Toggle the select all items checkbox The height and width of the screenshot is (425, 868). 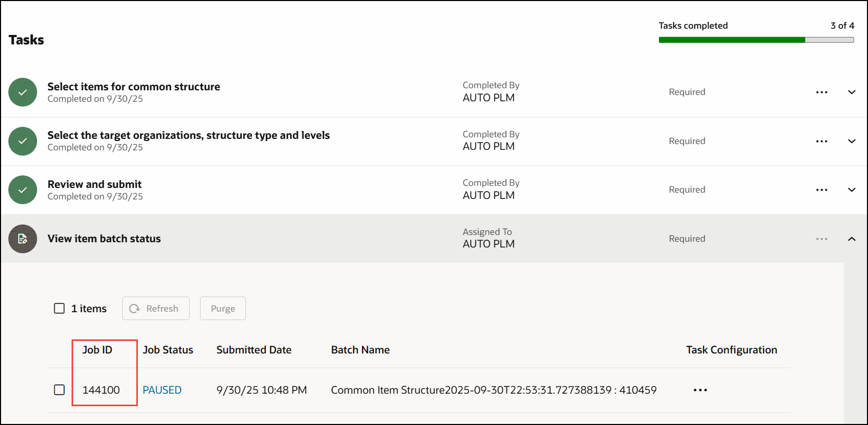[x=60, y=309]
